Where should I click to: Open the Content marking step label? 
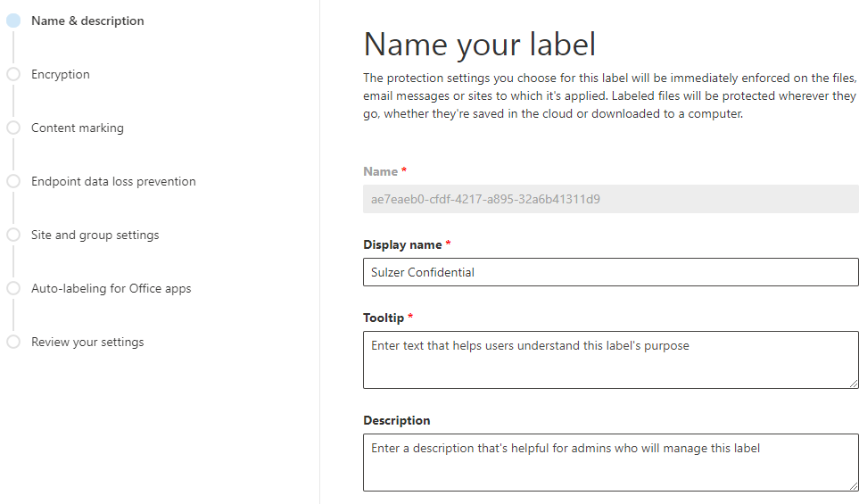78,128
